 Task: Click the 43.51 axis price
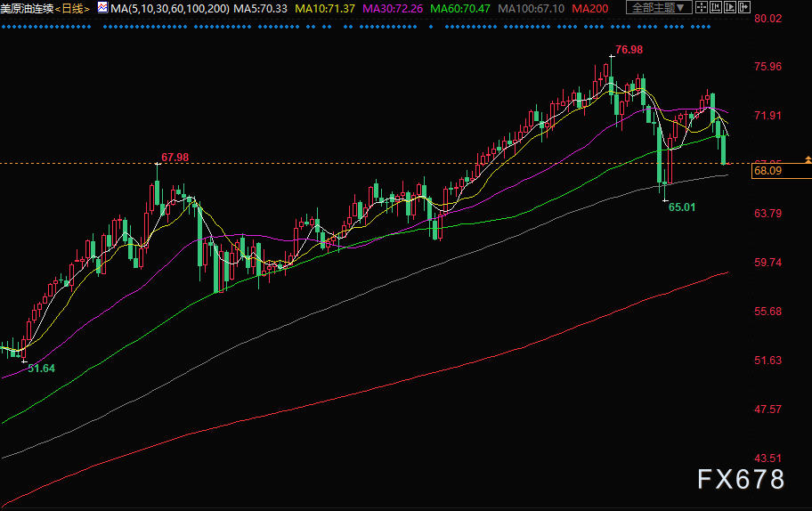tap(768, 458)
